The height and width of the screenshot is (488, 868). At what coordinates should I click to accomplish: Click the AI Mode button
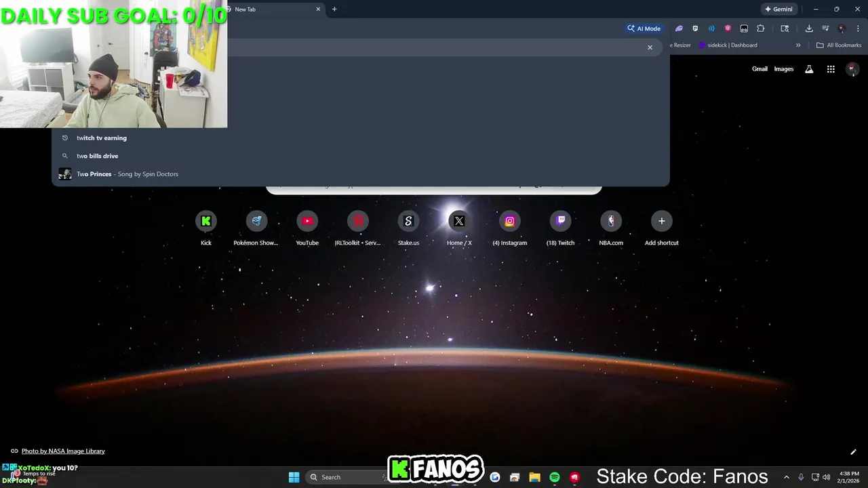[x=644, y=28]
